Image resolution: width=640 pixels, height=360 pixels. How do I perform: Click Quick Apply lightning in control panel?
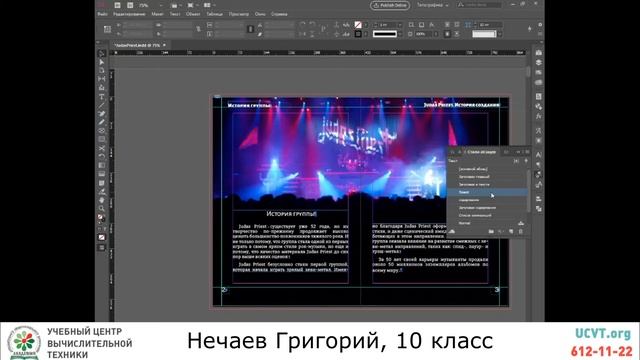(x=529, y=29)
